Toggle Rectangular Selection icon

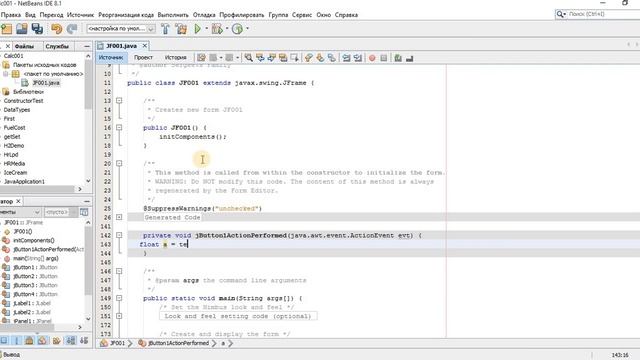click(294, 58)
